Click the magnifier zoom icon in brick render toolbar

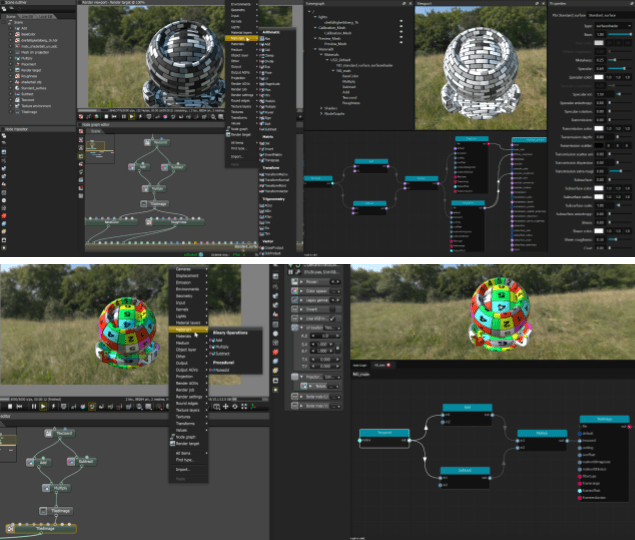point(213,117)
